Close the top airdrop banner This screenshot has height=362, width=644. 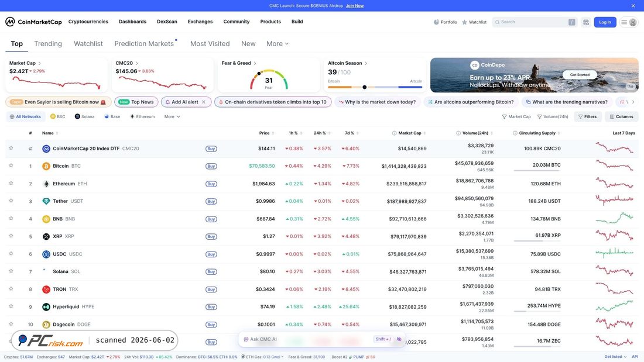point(633,6)
